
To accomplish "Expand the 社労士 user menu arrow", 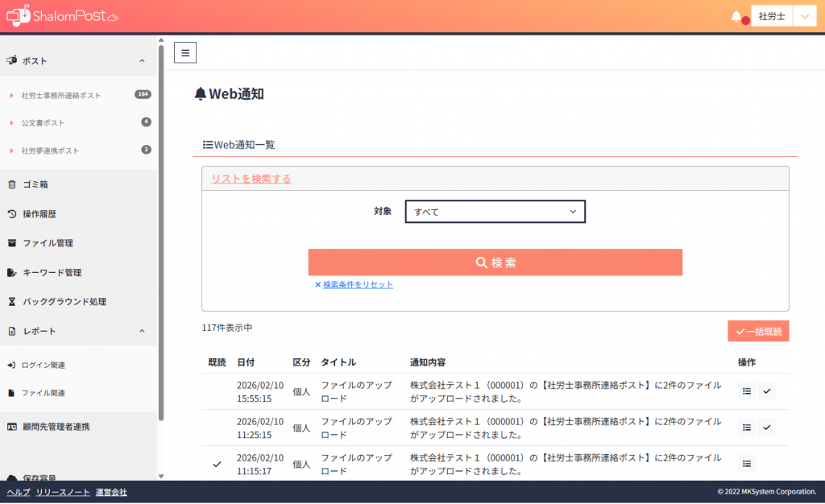I will [x=805, y=17].
